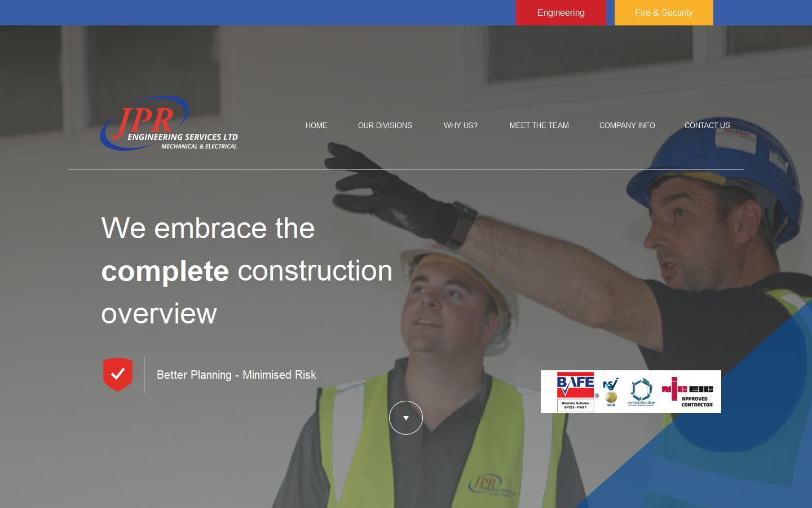Switch to the Fire & Security tab
Image resolution: width=812 pixels, height=508 pixels.
pos(664,12)
